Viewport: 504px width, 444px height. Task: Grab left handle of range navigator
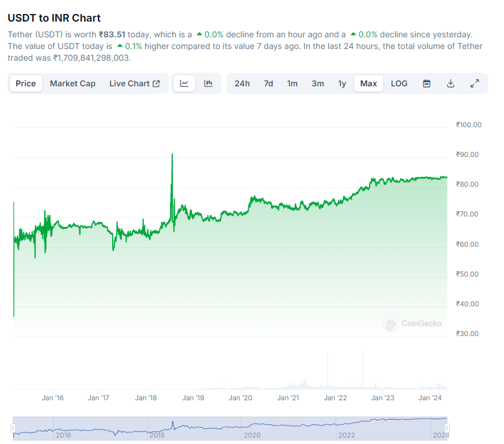point(13,428)
